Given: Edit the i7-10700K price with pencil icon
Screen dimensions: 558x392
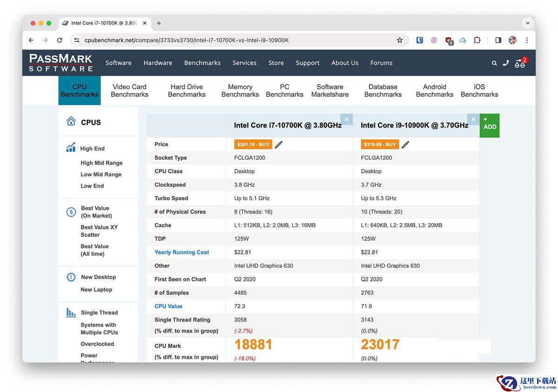Looking at the screenshot, I should [279, 144].
